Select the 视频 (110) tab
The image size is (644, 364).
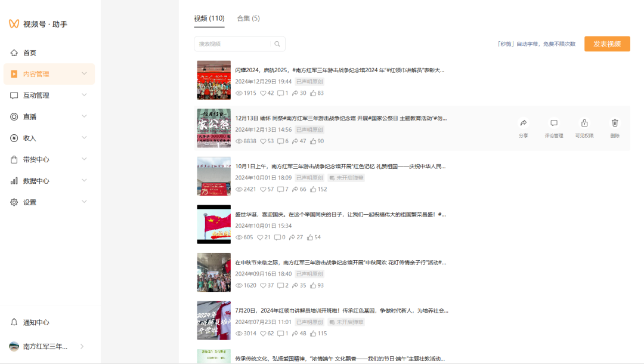209,18
